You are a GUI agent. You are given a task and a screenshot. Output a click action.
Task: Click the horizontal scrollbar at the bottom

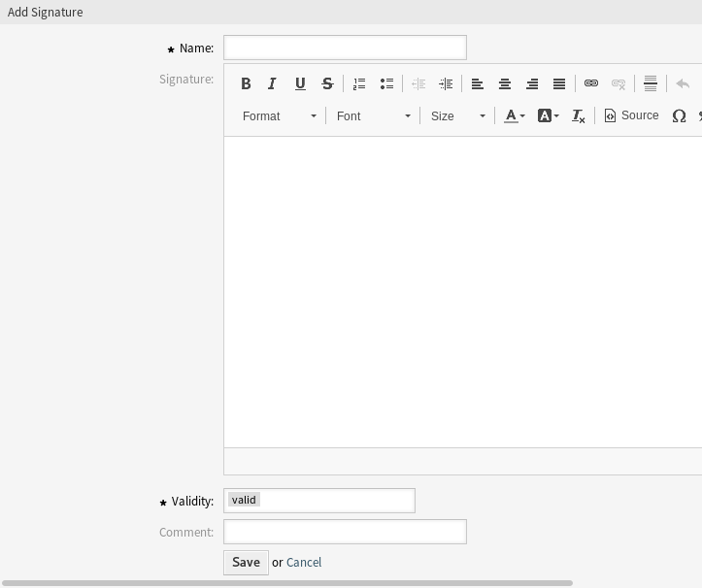(x=287, y=583)
